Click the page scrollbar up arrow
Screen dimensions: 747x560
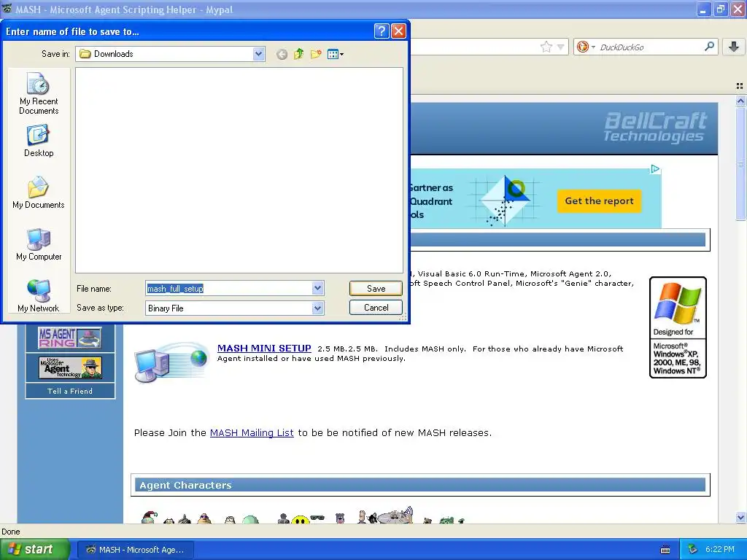tap(740, 101)
